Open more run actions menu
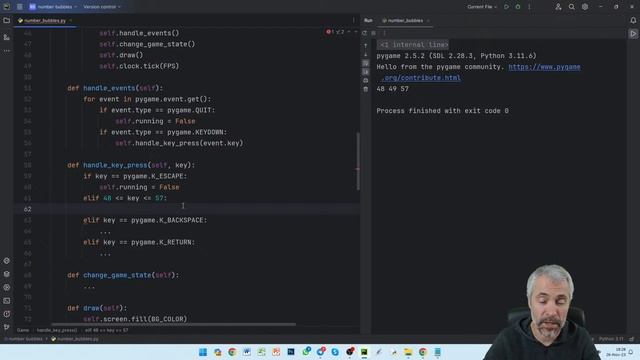640x360 pixels. [529, 7]
